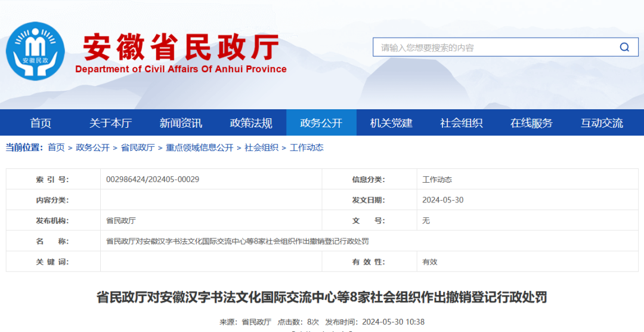Click the 当前位置 breadcrumb label

click(24, 147)
